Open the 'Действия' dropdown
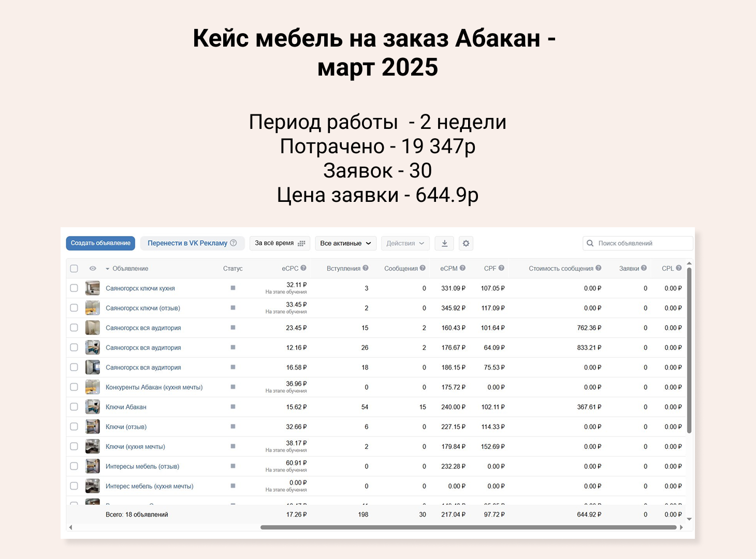Image resolution: width=756 pixels, height=559 pixels. 405,243
